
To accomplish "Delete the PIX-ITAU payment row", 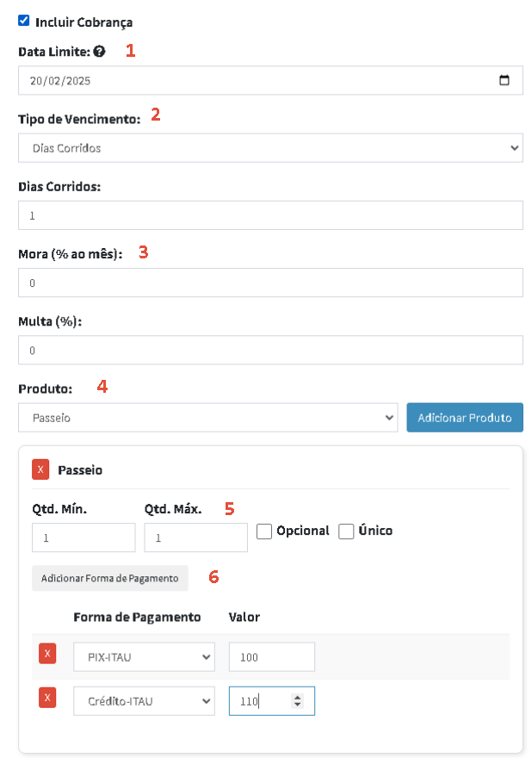I will [47, 654].
